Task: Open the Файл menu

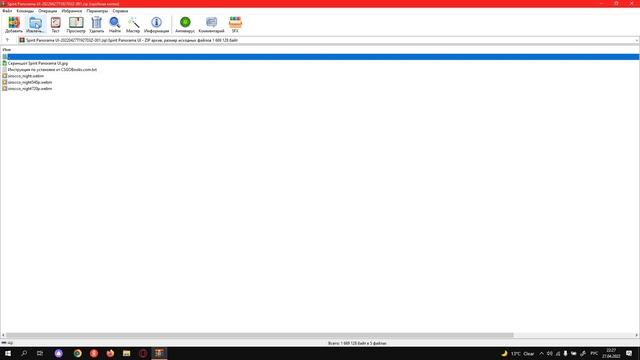Action: click(7, 11)
